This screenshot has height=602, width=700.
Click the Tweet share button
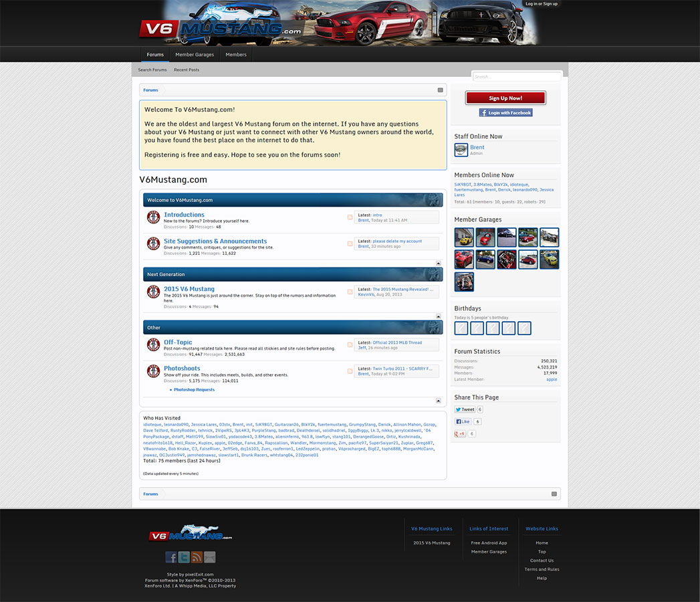click(465, 409)
